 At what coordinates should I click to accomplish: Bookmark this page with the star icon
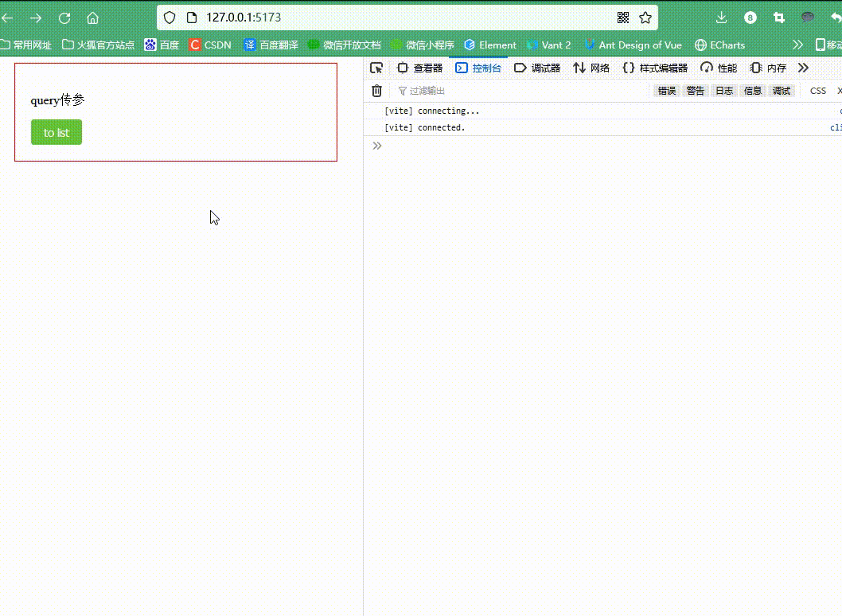[x=645, y=18]
